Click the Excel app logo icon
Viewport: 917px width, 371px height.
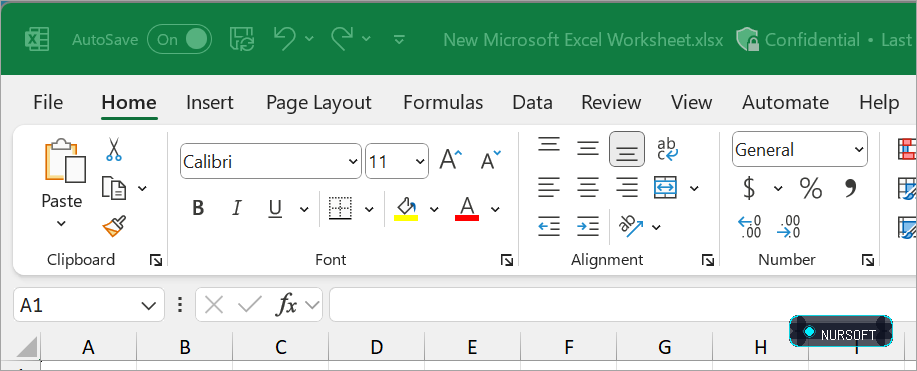(x=36, y=40)
